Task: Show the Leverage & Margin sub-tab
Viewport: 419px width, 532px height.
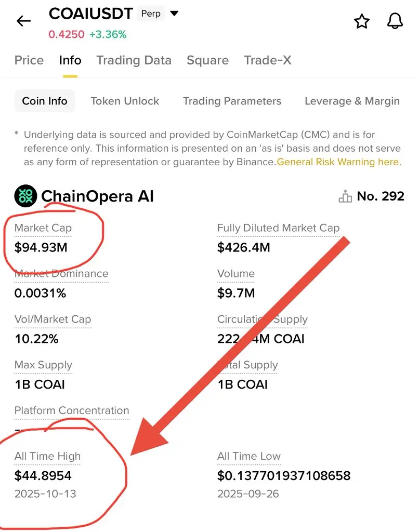Action: 352,101
